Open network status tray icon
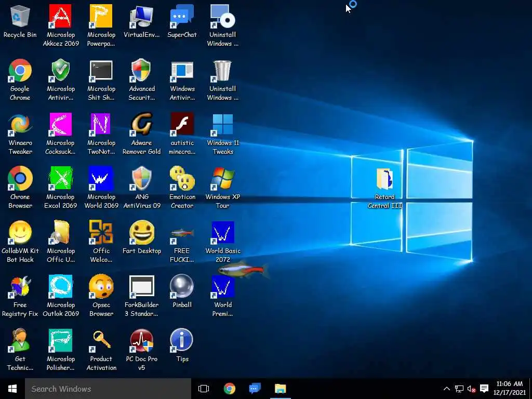 click(459, 389)
